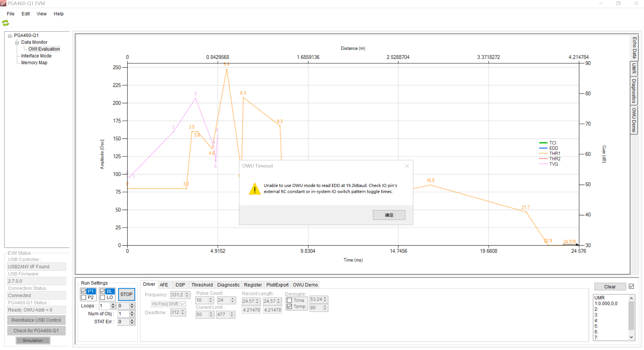Uncheck the Temp decouple checkbox
Screen dimensions: 644x350
(x=289, y=306)
